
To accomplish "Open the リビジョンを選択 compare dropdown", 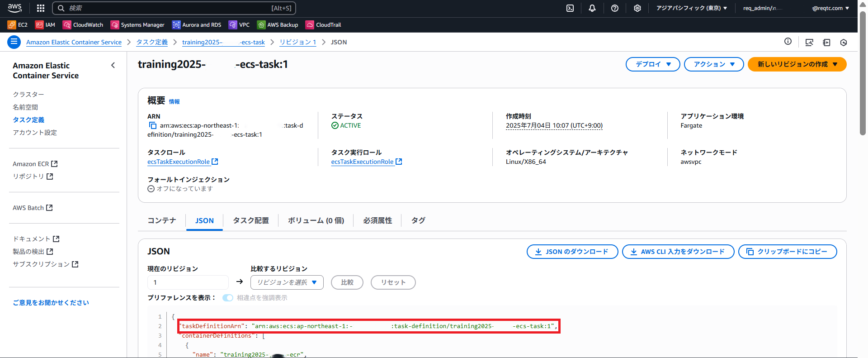I will click(x=287, y=282).
